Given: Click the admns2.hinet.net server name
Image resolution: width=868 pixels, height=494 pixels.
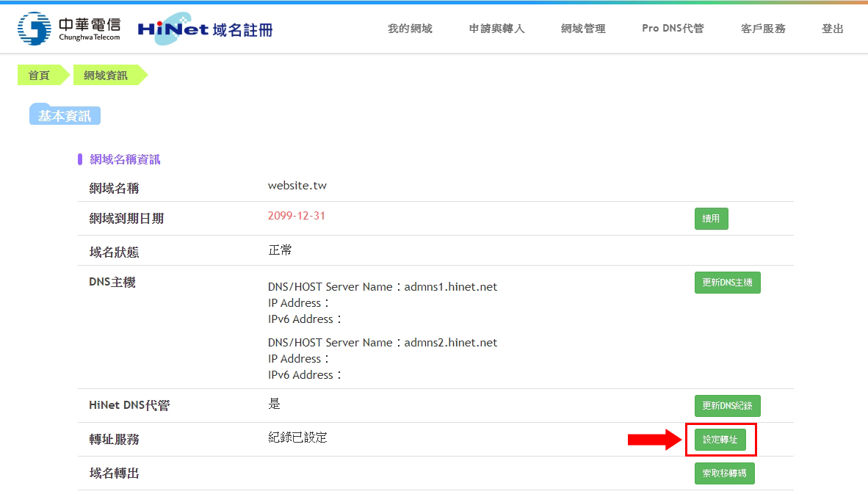Looking at the screenshot, I should point(450,343).
